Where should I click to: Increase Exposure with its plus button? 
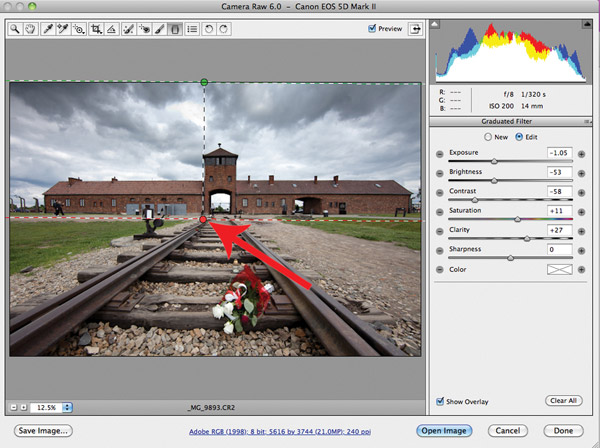581,154
